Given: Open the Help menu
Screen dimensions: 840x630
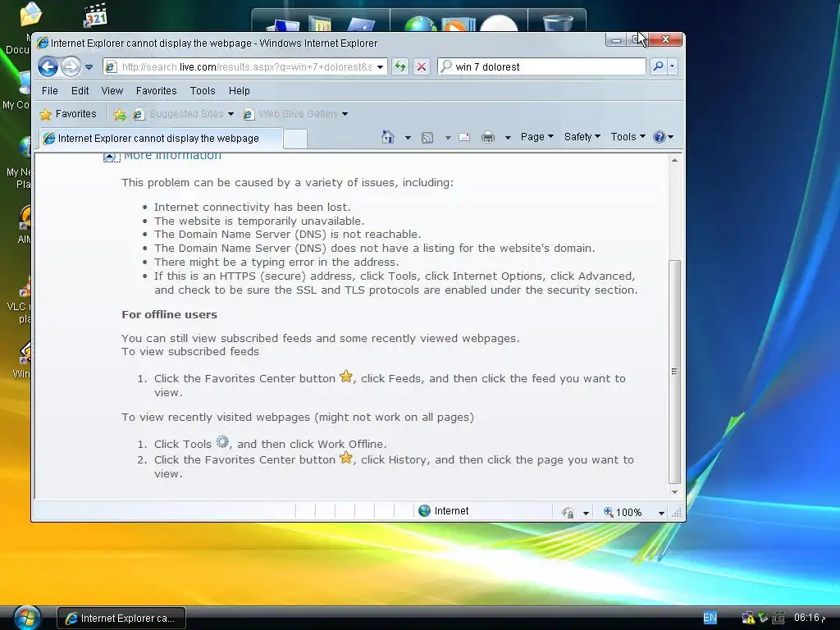Looking at the screenshot, I should tap(239, 90).
